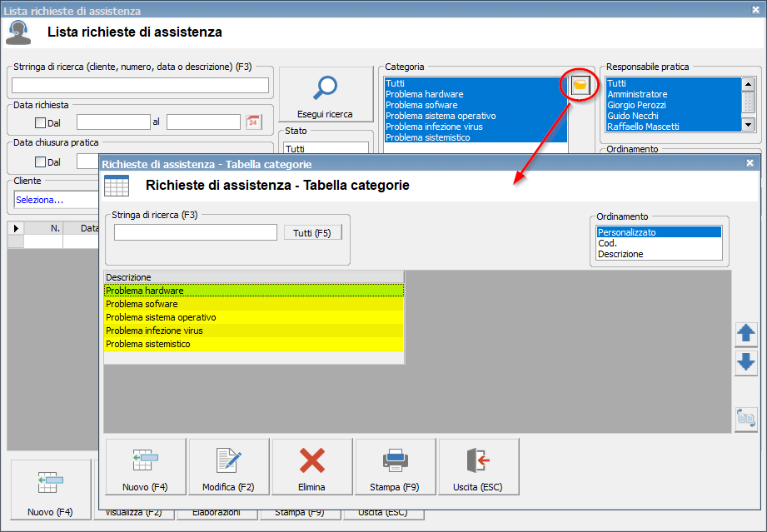Image resolution: width=767 pixels, height=532 pixels.
Task: Move category down with blue arrow
Action: [x=746, y=362]
